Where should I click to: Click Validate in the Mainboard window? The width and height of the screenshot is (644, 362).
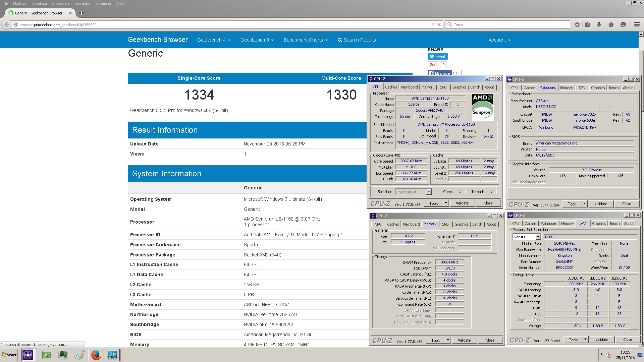coord(601,204)
